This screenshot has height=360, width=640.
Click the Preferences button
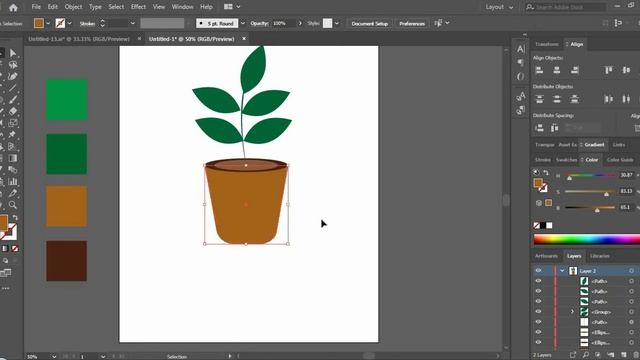point(412,23)
